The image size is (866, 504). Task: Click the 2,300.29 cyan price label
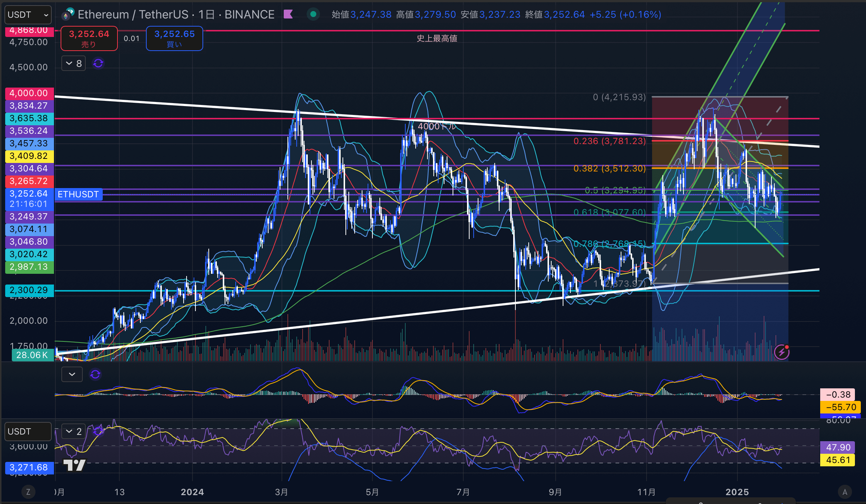(29, 290)
